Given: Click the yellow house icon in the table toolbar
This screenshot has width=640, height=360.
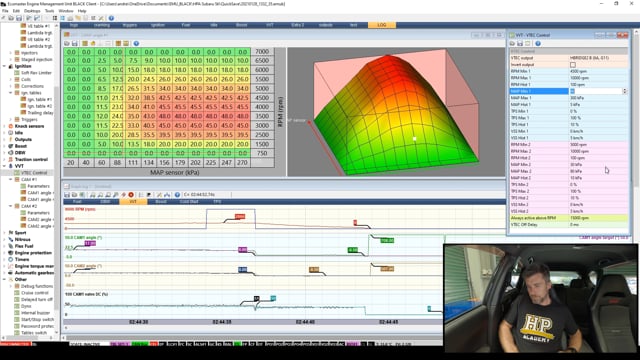Looking at the screenshot, I should (93, 43).
